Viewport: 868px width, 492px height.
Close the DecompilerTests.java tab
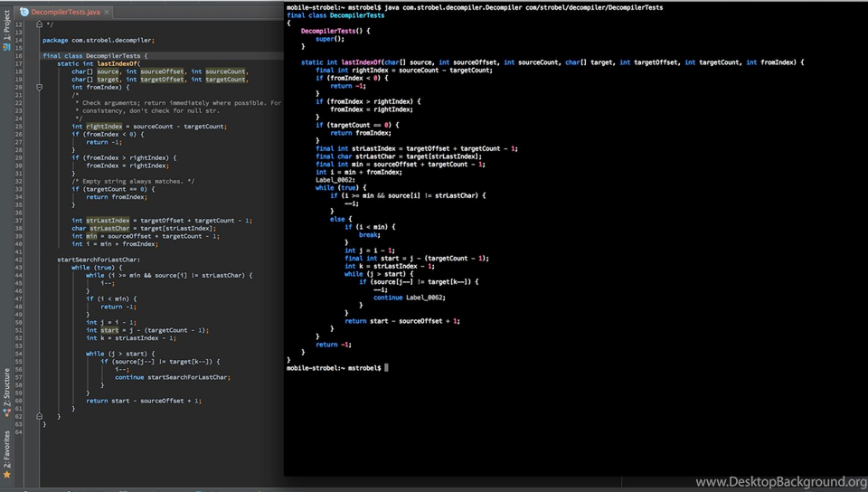[107, 12]
